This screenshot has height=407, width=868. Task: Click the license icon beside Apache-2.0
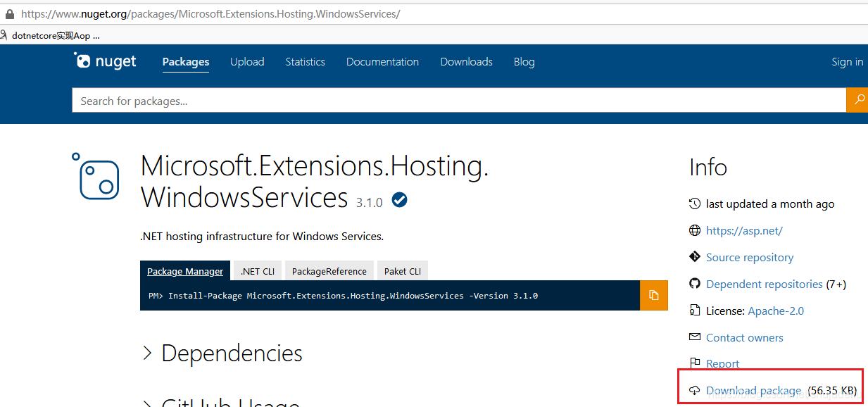[x=695, y=311]
